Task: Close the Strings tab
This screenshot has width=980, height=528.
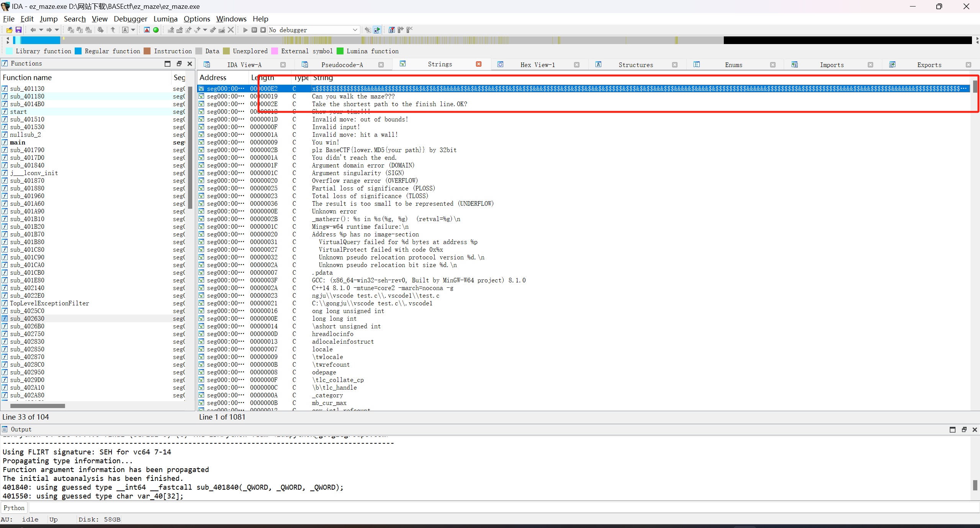Action: click(479, 64)
